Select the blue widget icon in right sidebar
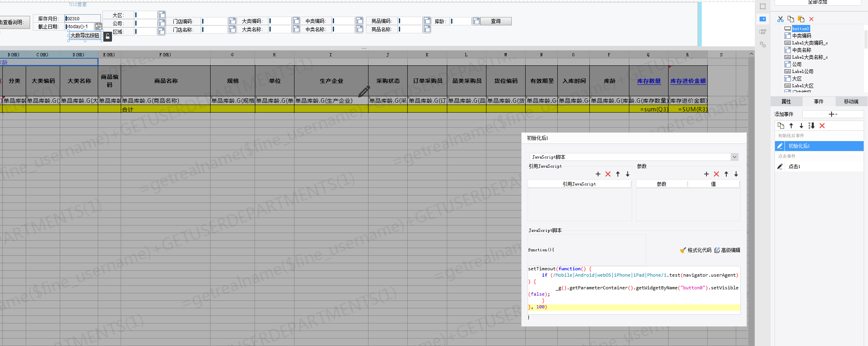The image size is (868, 346). (763, 19)
